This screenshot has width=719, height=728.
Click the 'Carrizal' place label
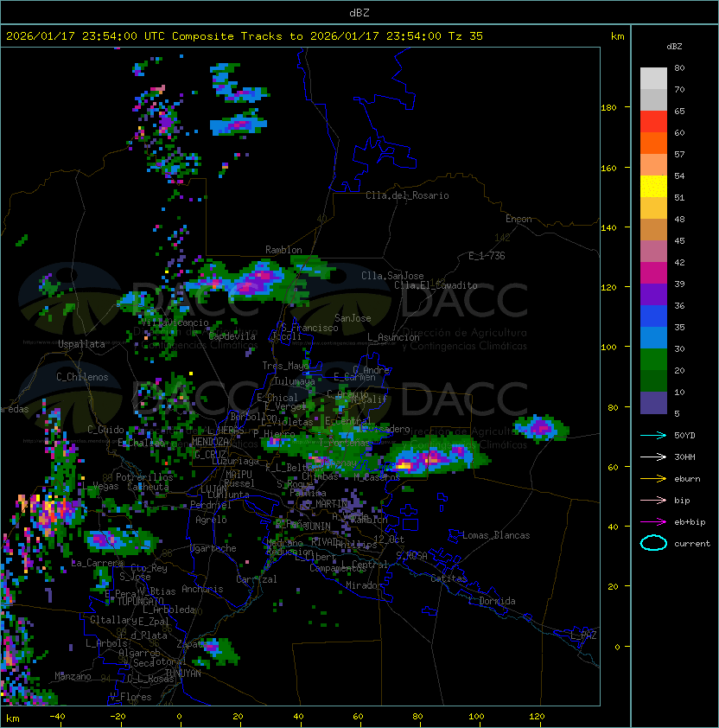(257, 579)
